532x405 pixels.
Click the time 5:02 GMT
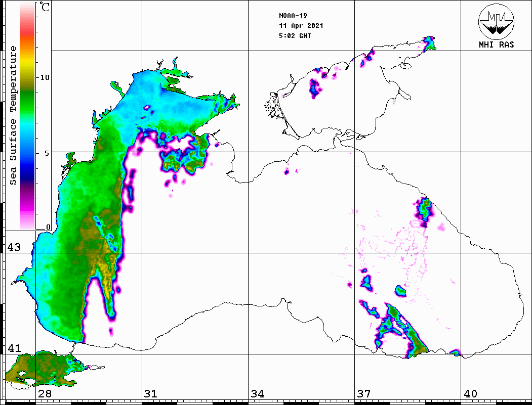[x=295, y=35]
